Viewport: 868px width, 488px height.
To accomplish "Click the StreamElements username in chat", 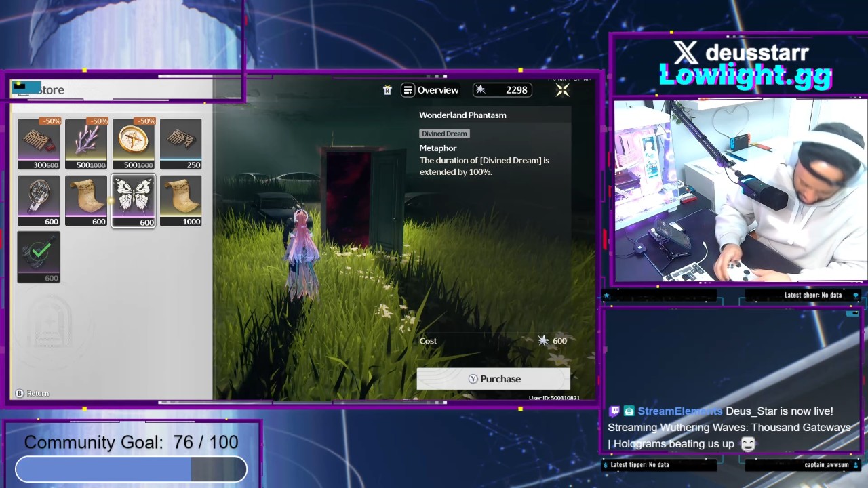I will point(680,411).
